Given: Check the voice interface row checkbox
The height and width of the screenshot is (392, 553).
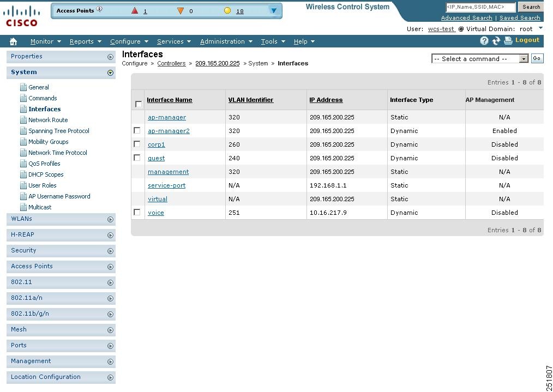Looking at the screenshot, I should pos(137,212).
